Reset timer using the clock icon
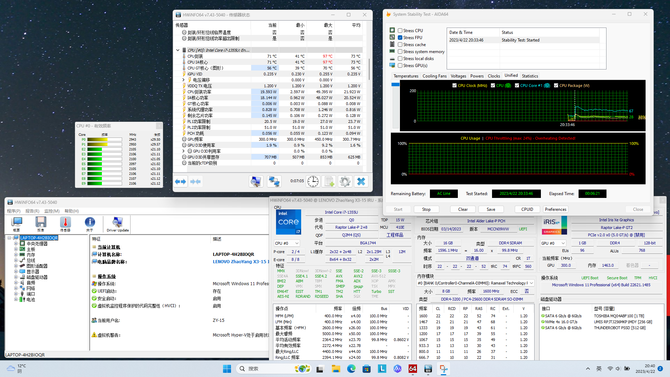670x377 pixels. pos(313,181)
